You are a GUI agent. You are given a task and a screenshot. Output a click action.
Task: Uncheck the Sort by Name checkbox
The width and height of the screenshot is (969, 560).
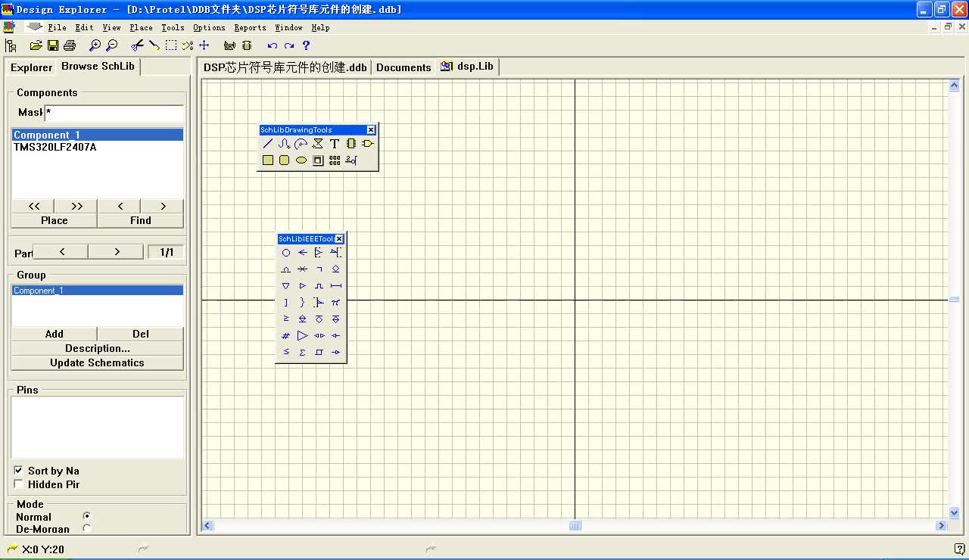click(19, 470)
